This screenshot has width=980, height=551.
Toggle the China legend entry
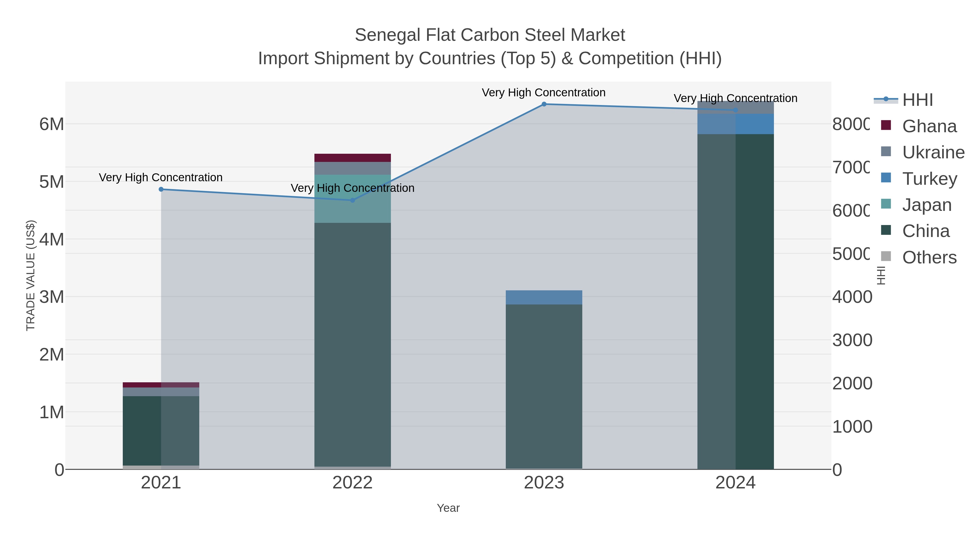pyautogui.click(x=915, y=231)
